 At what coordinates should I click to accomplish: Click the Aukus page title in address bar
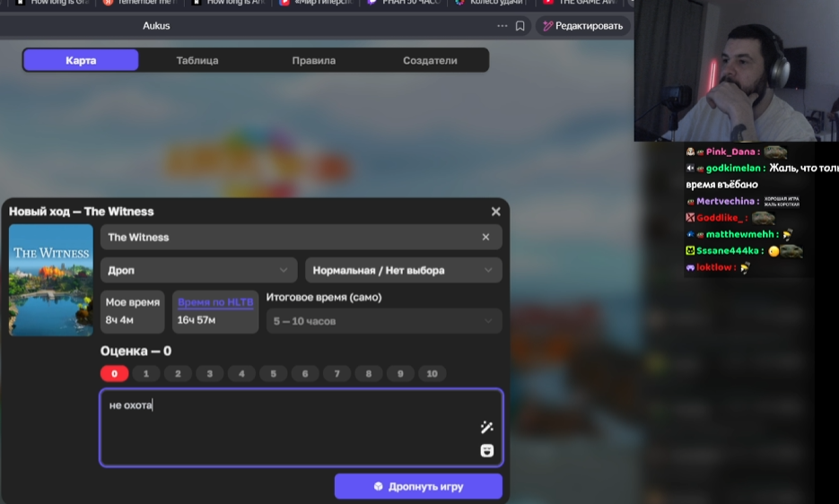coord(156,26)
